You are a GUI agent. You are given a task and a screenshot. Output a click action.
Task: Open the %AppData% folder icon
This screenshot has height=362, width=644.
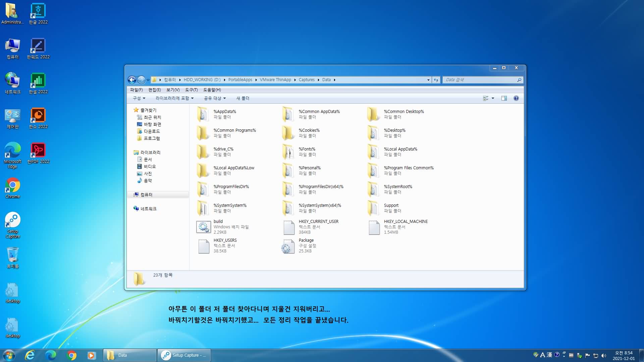pos(203,114)
